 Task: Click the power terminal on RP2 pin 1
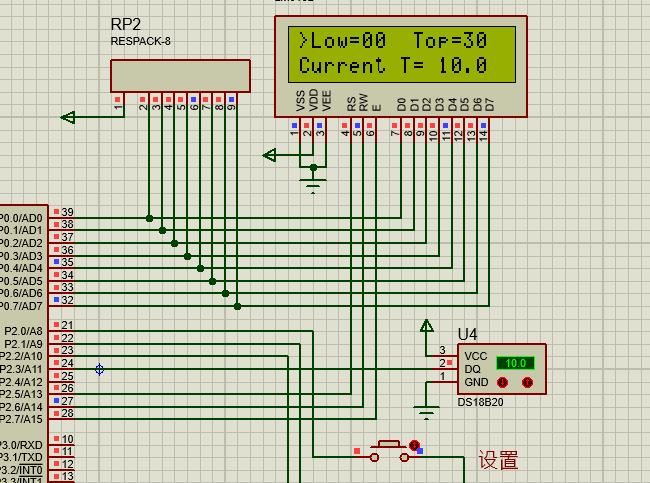point(68,117)
